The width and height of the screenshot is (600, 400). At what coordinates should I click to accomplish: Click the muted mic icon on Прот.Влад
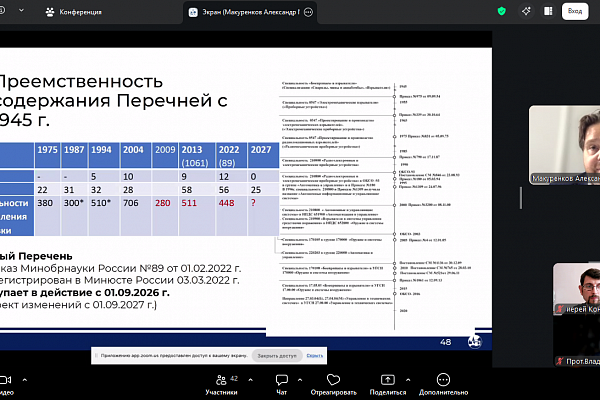pyautogui.click(x=560, y=361)
